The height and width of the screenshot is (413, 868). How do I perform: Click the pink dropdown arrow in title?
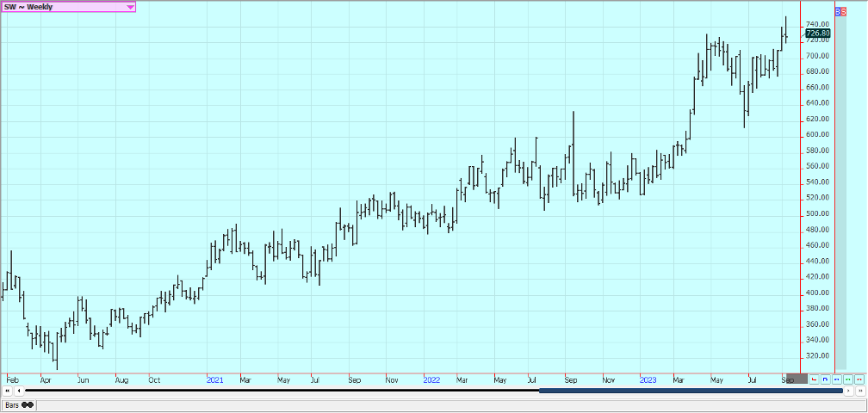point(130,7)
